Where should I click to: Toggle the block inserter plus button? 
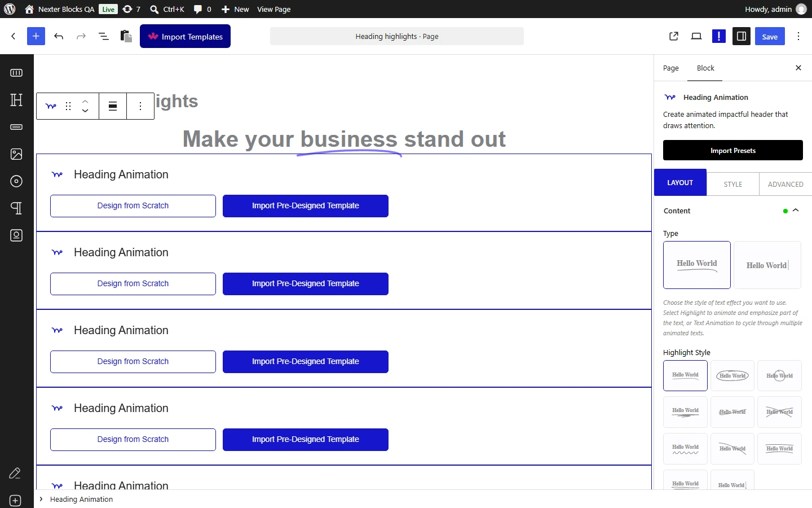pos(36,36)
